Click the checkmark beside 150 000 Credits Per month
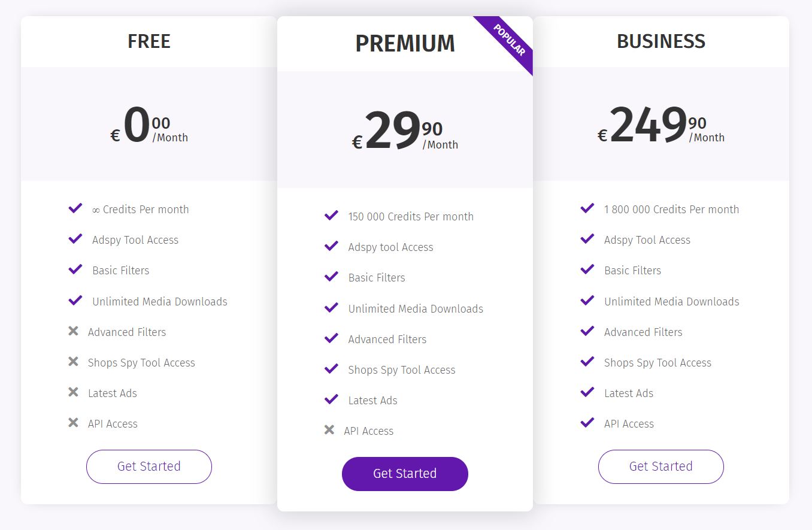Viewport: 812px width, 530px height. (x=331, y=215)
